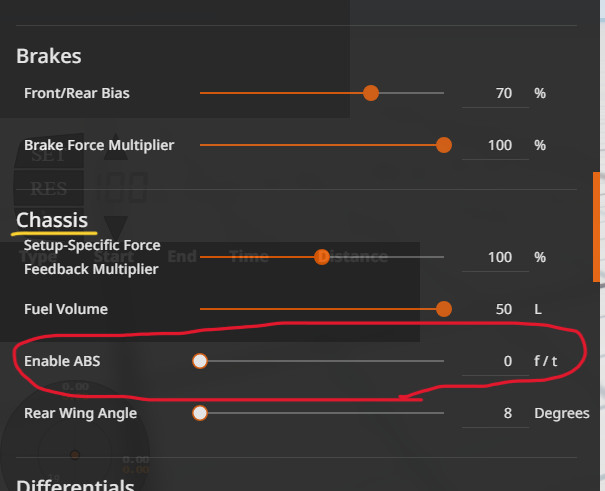Click the Front/Rear Bias slider handle
The width and height of the screenshot is (605, 491).
pos(371,93)
